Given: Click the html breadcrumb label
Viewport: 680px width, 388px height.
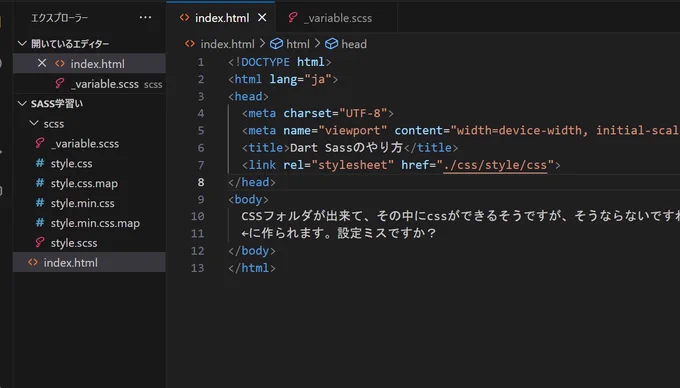Looking at the screenshot, I should click(x=298, y=44).
